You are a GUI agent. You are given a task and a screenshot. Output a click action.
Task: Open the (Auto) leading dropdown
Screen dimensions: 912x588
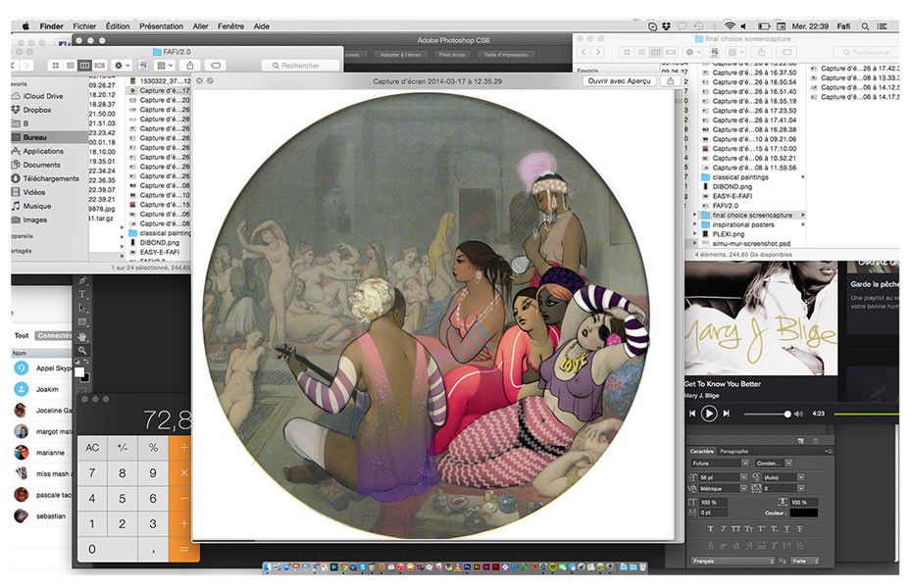coord(801,477)
